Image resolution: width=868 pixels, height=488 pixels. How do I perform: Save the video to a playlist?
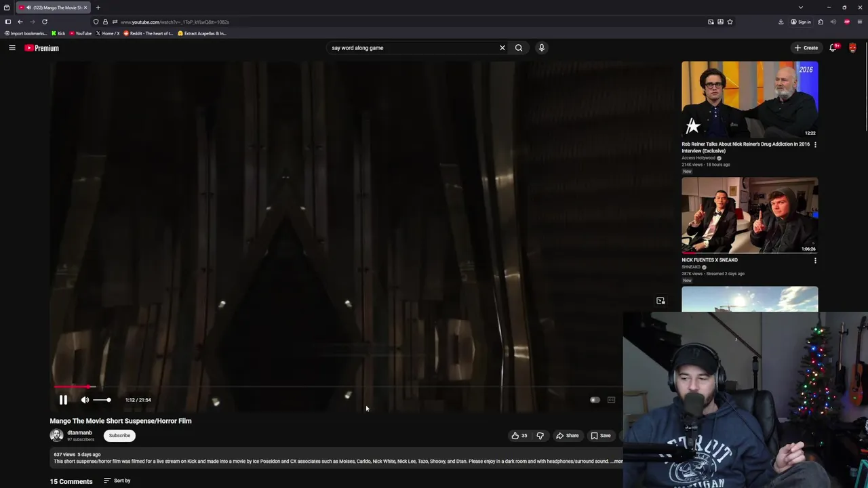pos(601,436)
